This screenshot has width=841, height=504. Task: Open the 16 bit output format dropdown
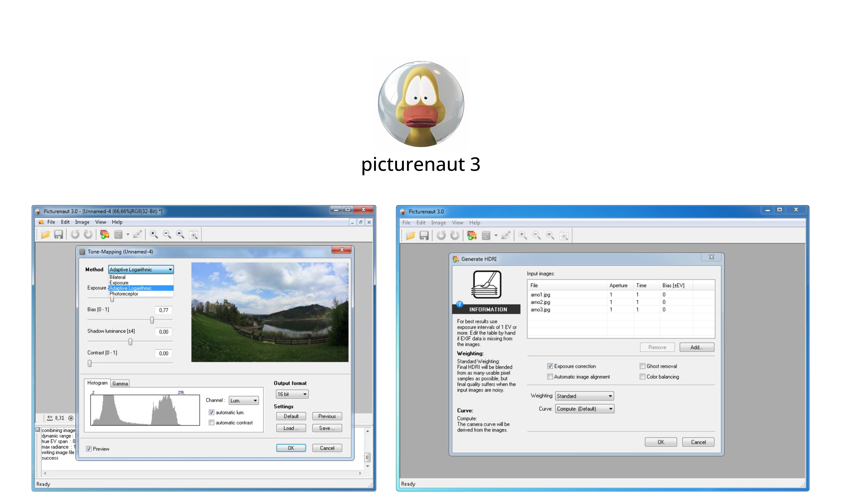(x=292, y=394)
